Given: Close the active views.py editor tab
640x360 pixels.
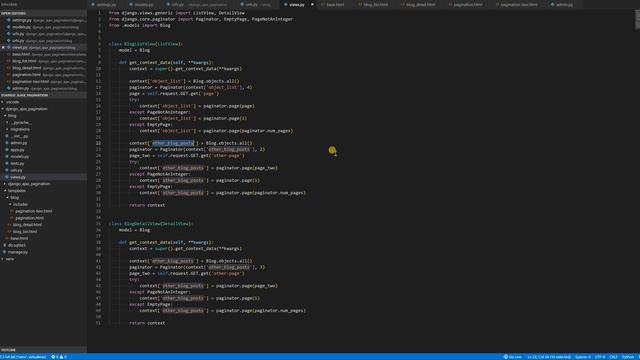Looking at the screenshot, I should point(312,4).
